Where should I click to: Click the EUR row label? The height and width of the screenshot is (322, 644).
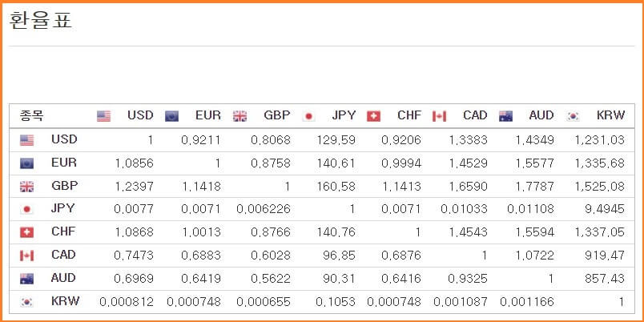coord(63,163)
